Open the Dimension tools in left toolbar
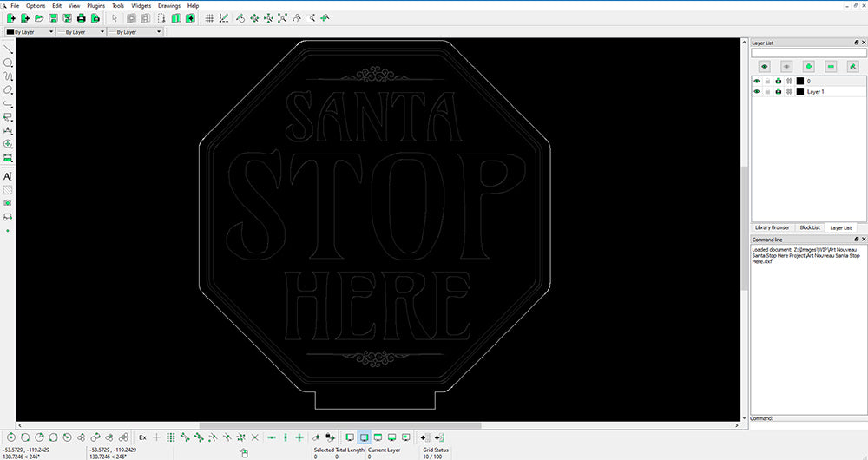Image resolution: width=868 pixels, height=460 pixels. [8, 131]
